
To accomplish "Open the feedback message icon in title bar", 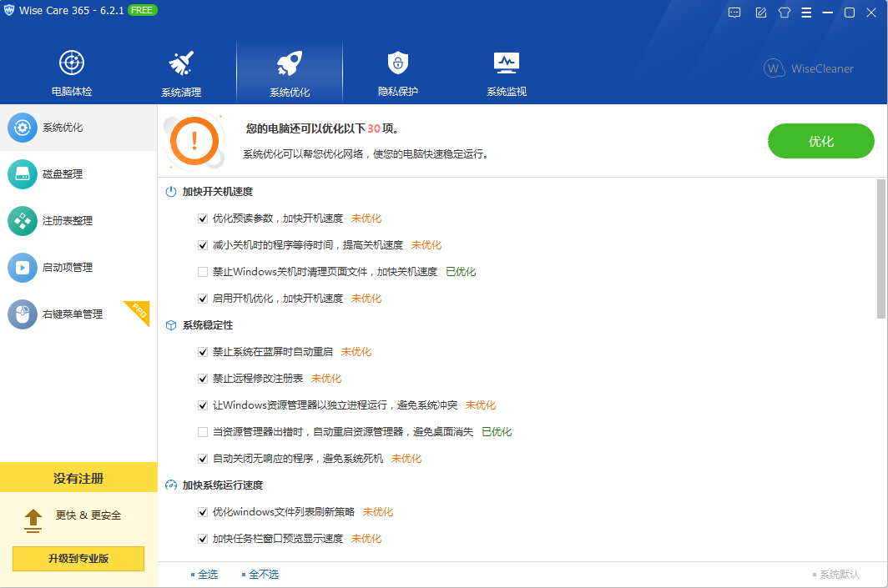I will tap(734, 13).
